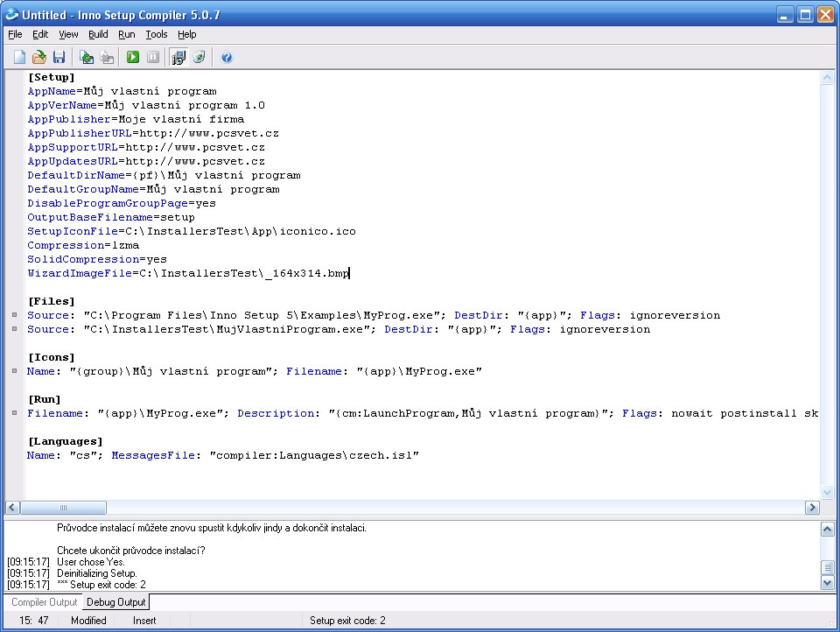Click the editor's scroll left arrow
This screenshot has width=840, height=632.
(x=13, y=507)
